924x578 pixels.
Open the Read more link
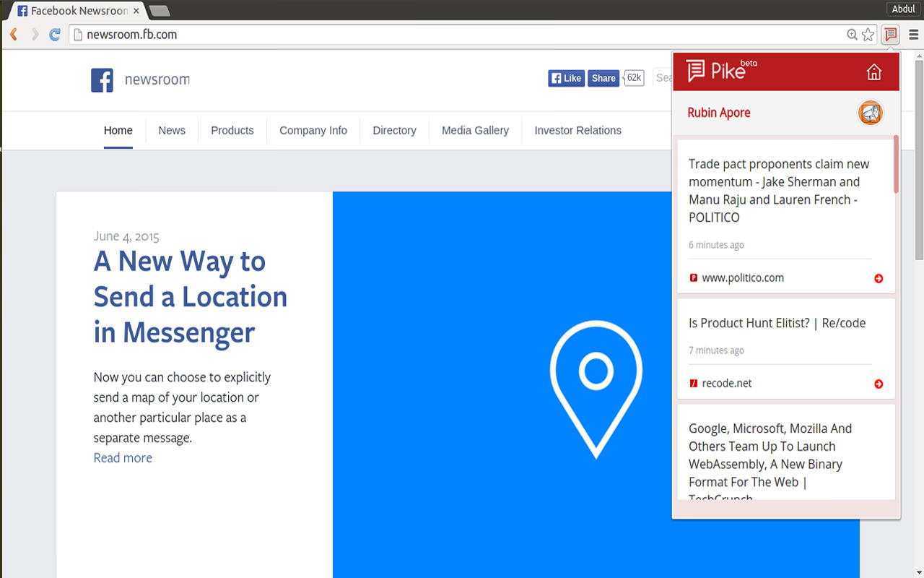123,457
